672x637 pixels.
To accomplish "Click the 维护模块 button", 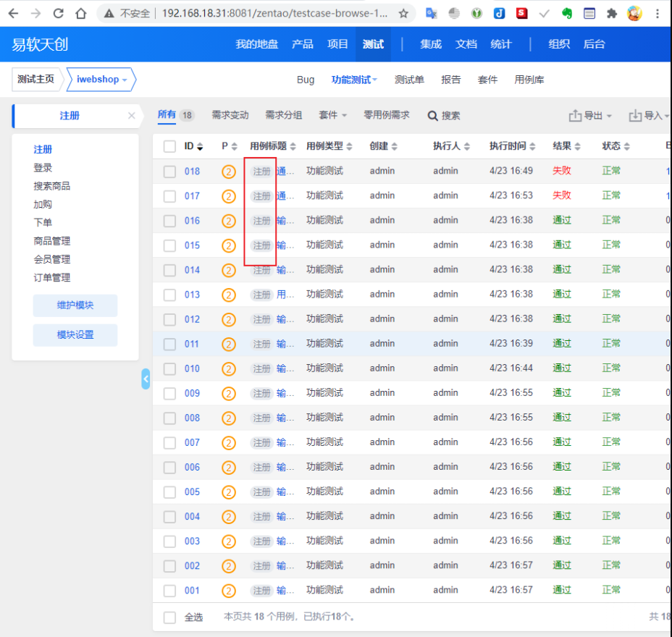I will click(x=75, y=305).
